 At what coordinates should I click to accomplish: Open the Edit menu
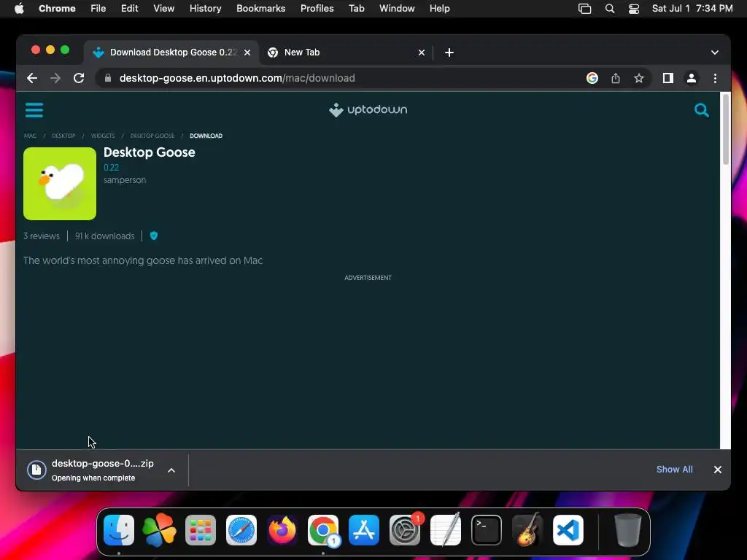coord(129,9)
